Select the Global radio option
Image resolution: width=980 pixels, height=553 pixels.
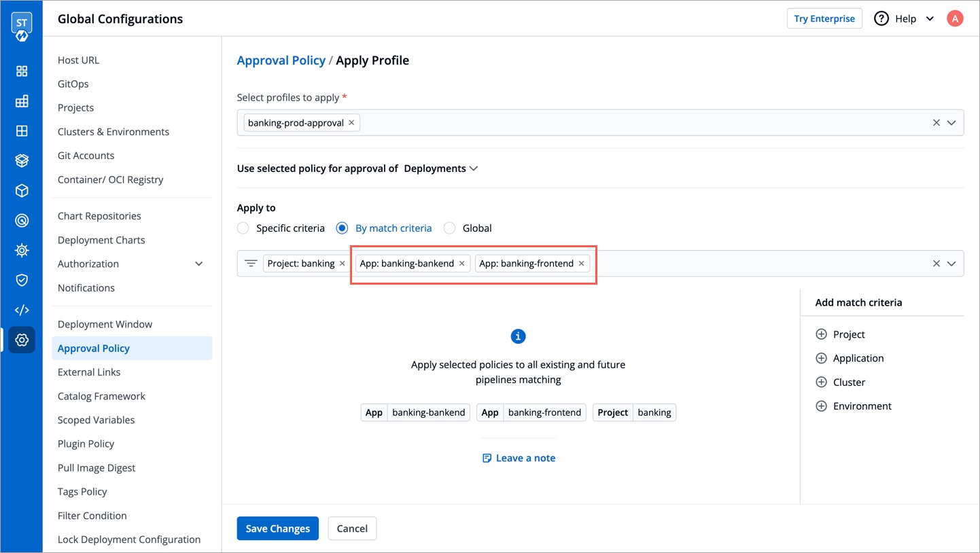click(449, 228)
